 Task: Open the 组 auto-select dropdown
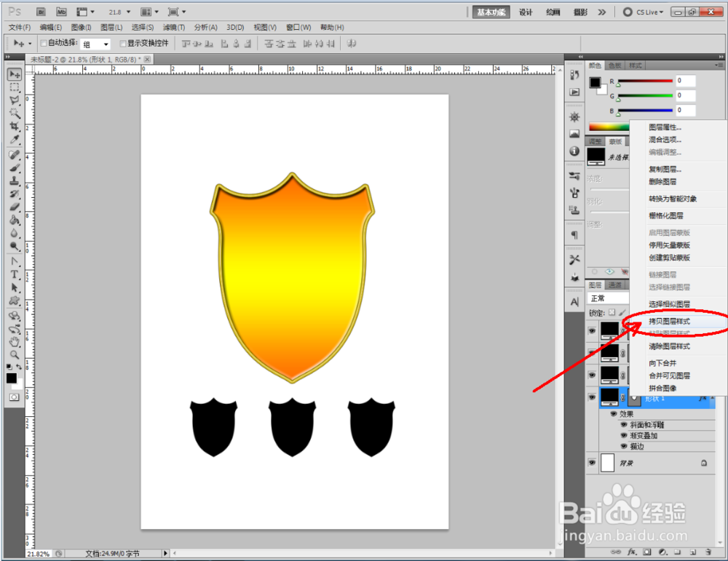coord(95,44)
